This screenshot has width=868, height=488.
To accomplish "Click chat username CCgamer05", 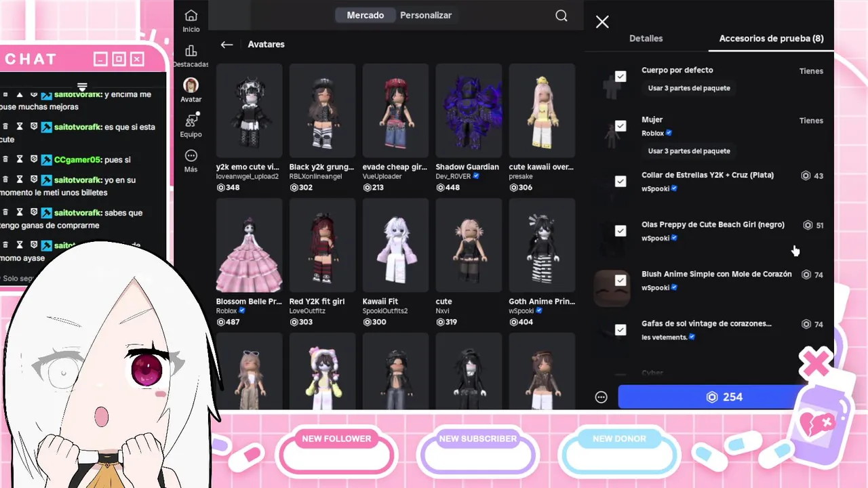I will tap(77, 160).
